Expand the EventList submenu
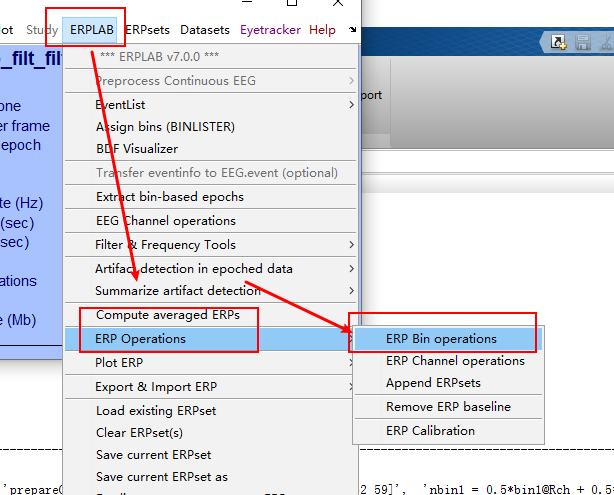This screenshot has height=495, width=614. pos(211,105)
